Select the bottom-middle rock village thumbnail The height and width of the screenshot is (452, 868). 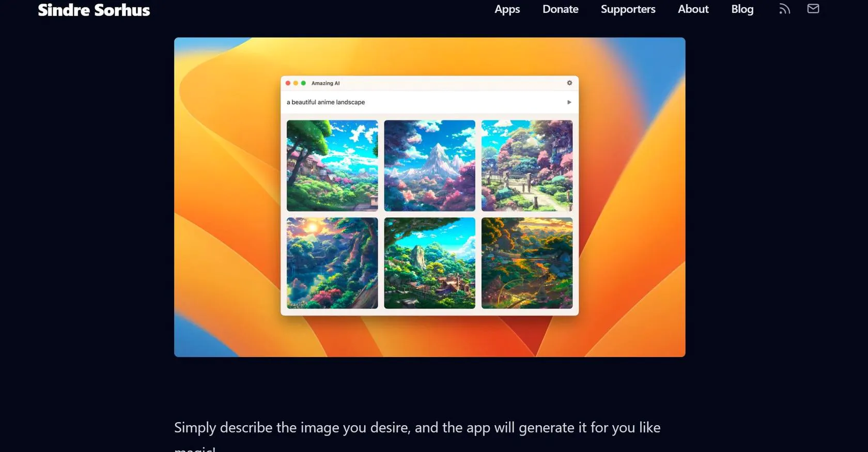click(x=429, y=263)
